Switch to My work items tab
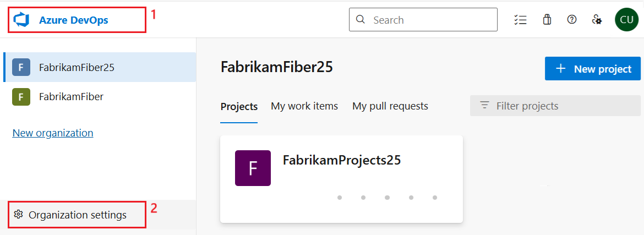644x235 pixels. [x=304, y=106]
